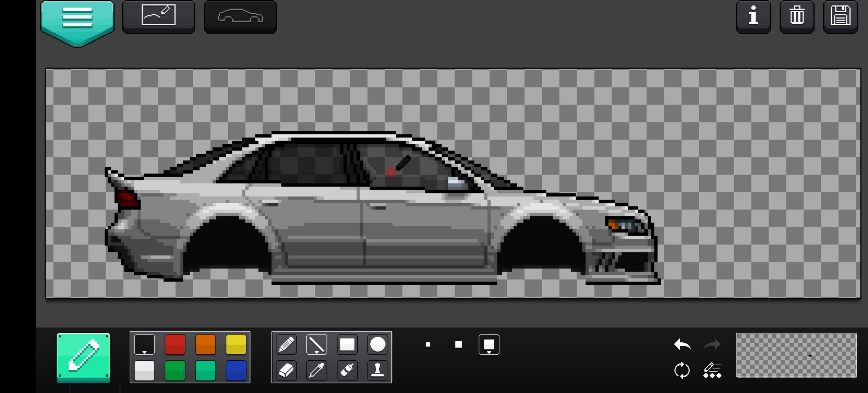
Task: Pick the dark green color swatch
Action: pyautogui.click(x=175, y=370)
